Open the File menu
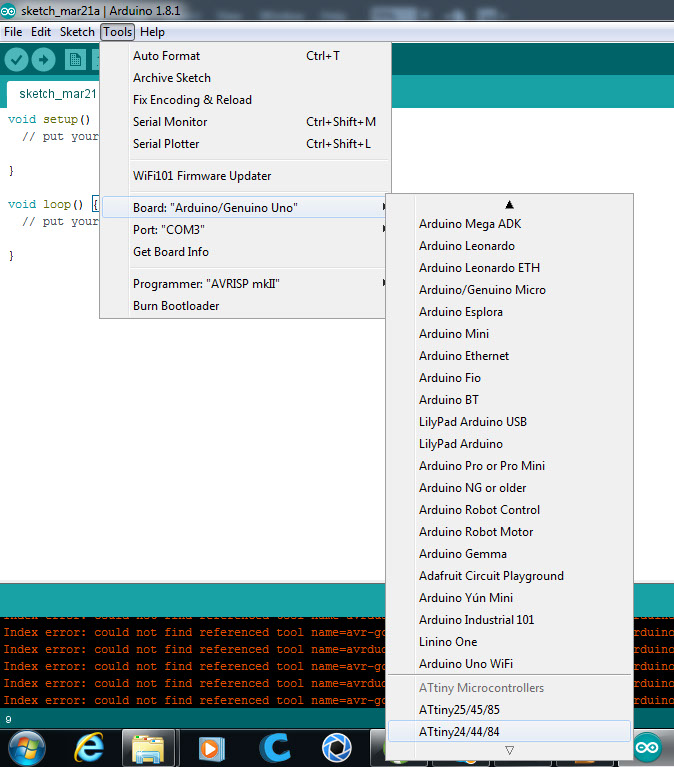The image size is (674, 767). [x=13, y=32]
